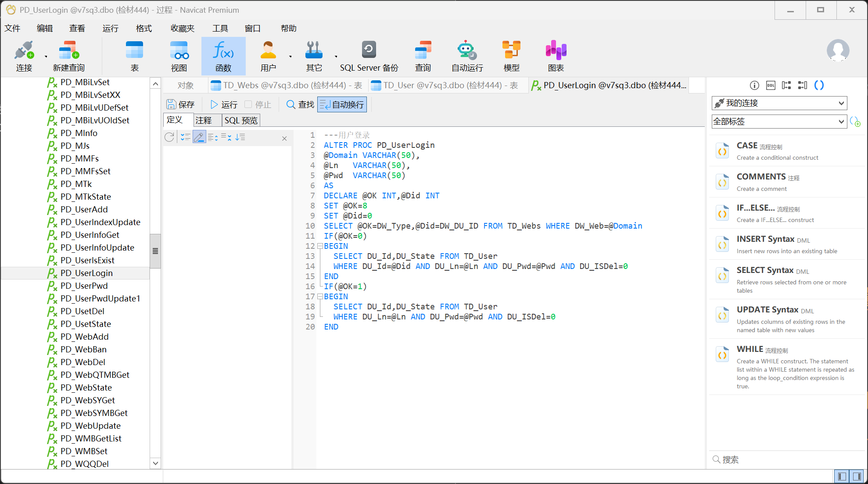
Task: Click the 保存 save button
Action: tap(180, 104)
